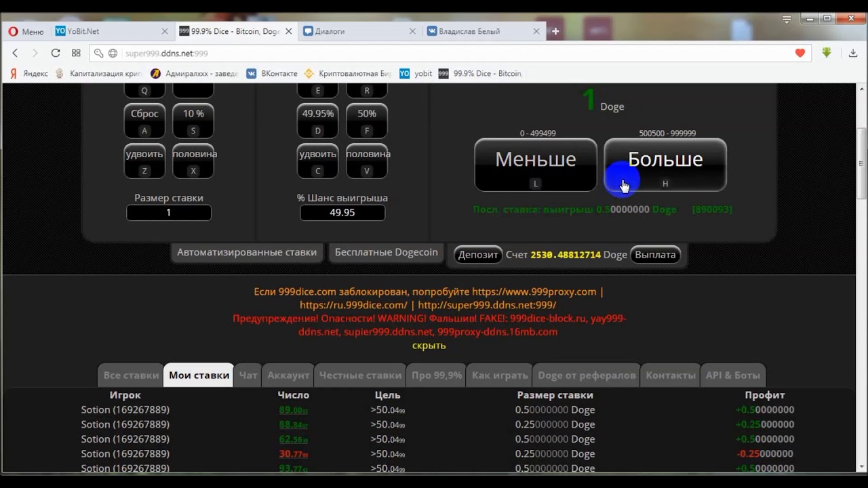Click the rolled number 89.00 in bets table
868x488 pixels.
coord(293,410)
